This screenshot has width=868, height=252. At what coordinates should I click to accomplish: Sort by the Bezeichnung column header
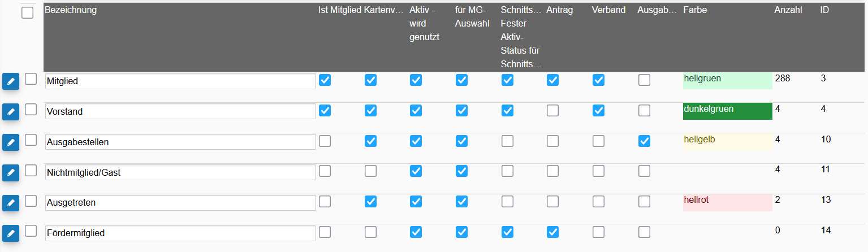(x=71, y=10)
